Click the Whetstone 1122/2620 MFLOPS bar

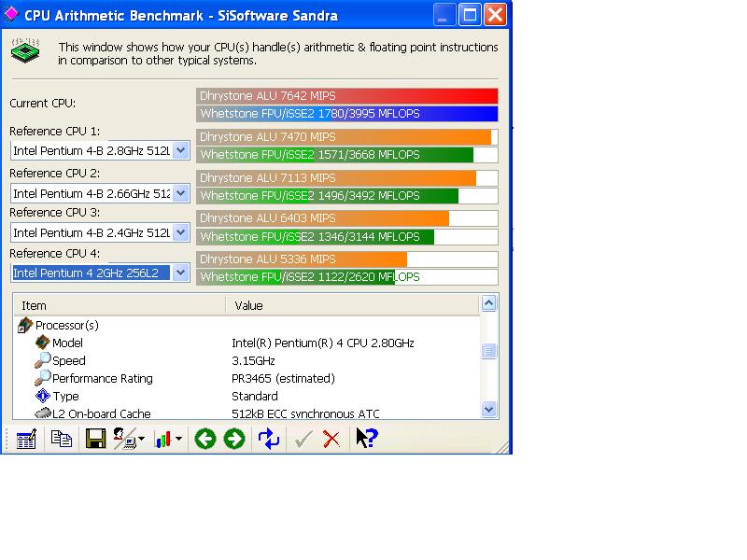tap(346, 277)
